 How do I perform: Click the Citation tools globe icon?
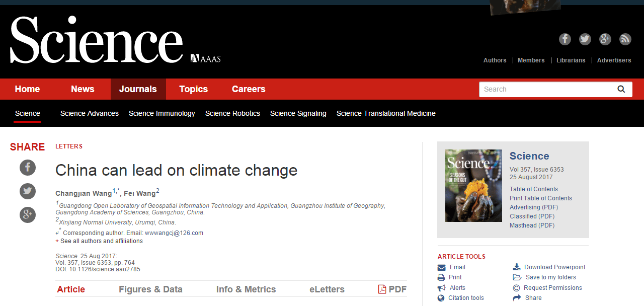(442, 298)
